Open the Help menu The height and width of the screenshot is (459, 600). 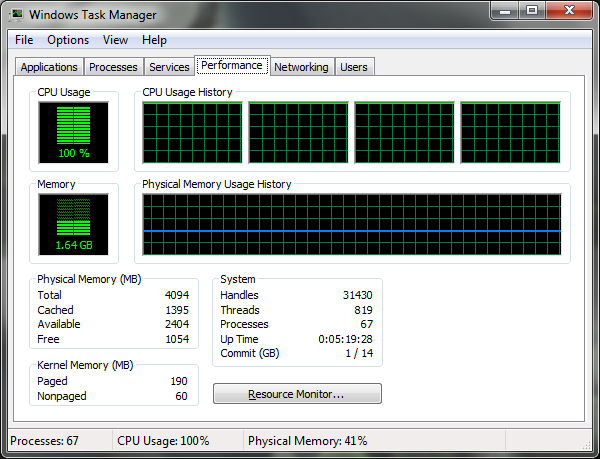tap(154, 40)
